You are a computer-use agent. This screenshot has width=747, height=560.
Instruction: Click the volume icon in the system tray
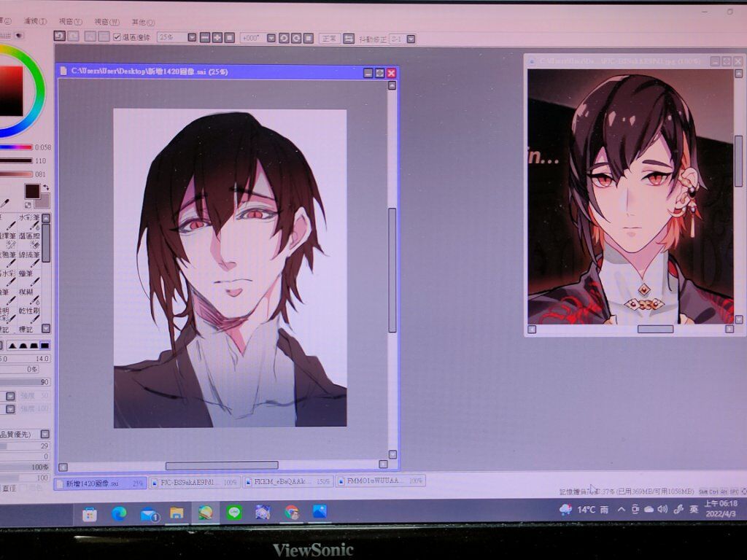[662, 510]
